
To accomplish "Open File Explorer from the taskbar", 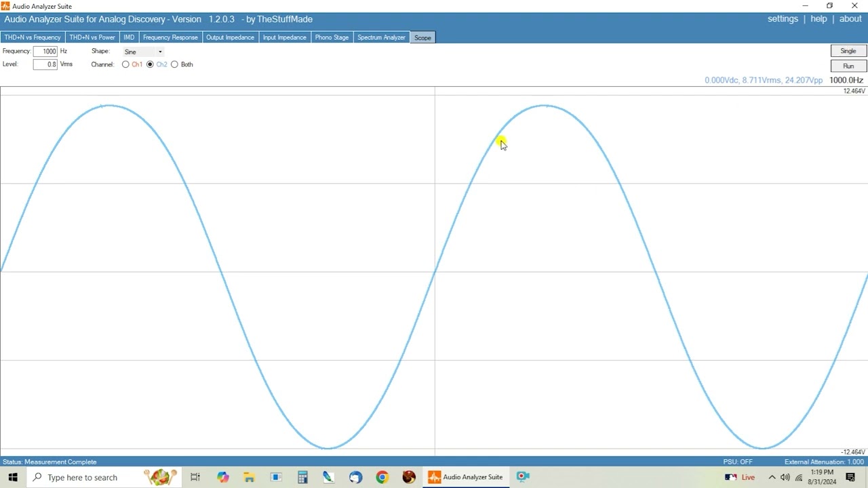I will 249,477.
